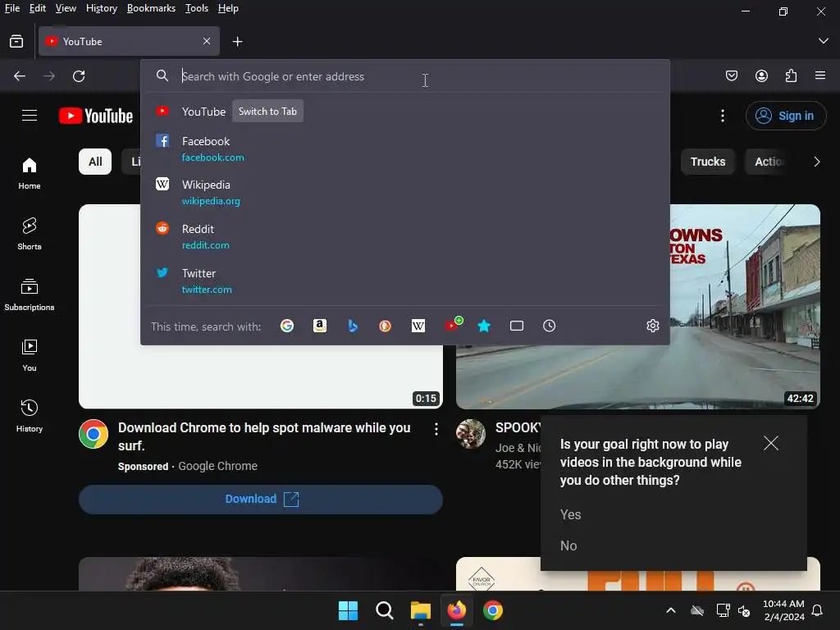
Task: Open three-dot menu on the Chrome ad
Action: 436,428
